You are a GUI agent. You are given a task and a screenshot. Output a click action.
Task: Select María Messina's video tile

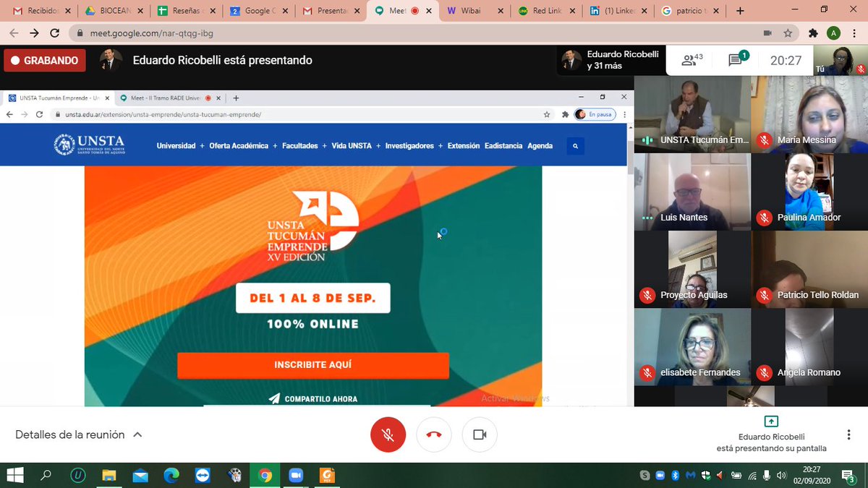click(x=809, y=114)
